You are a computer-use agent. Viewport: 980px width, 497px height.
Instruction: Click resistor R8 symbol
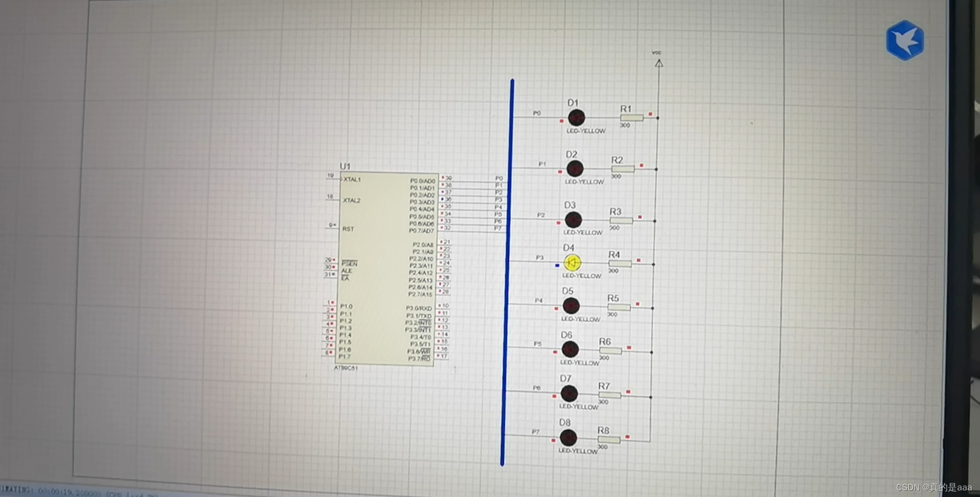click(x=609, y=439)
